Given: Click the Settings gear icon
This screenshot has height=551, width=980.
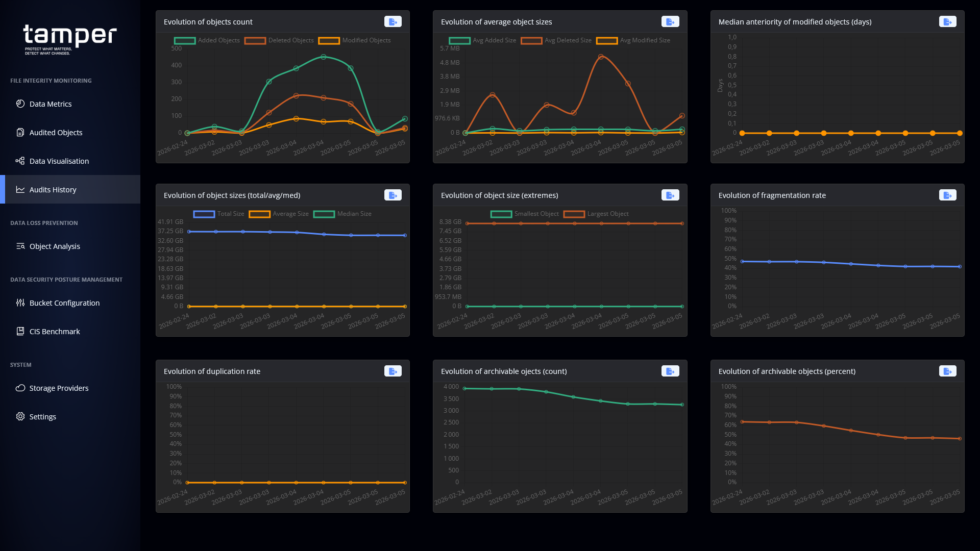Looking at the screenshot, I should point(20,416).
